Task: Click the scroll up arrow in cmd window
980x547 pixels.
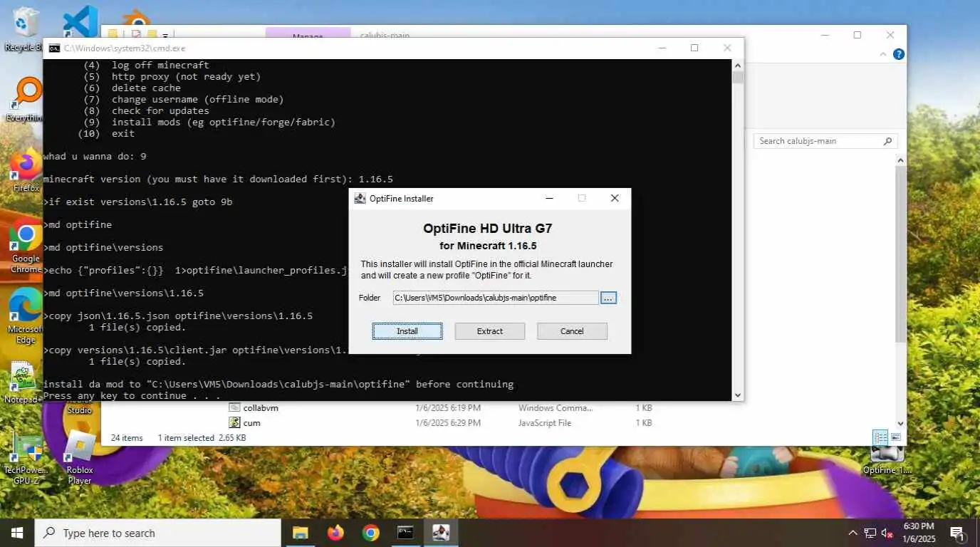Action: coord(738,65)
